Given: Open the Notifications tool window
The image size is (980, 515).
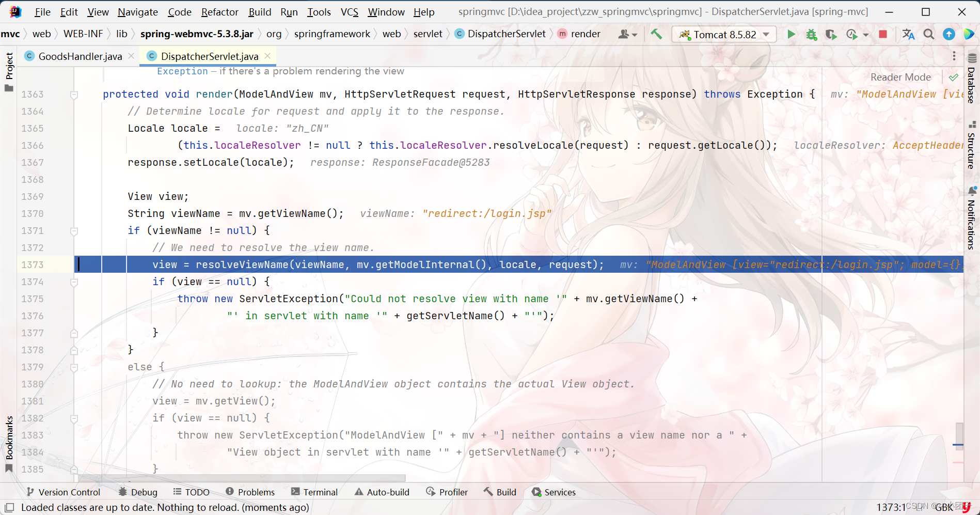Looking at the screenshot, I should [972, 219].
